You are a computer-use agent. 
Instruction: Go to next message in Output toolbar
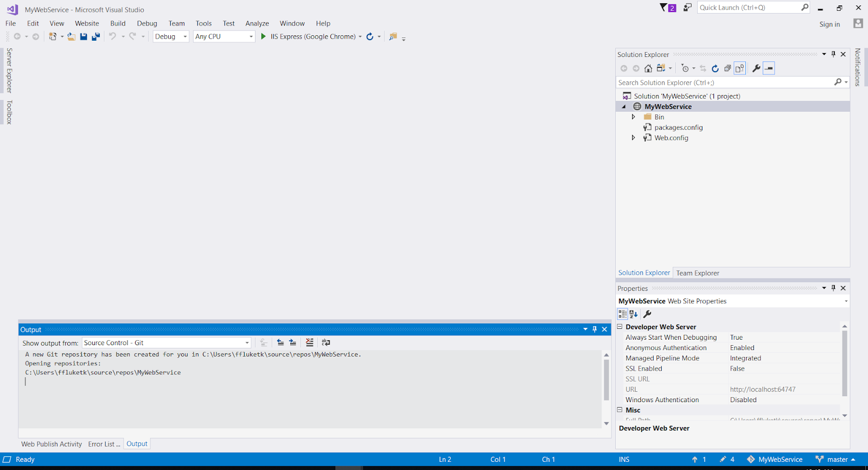point(293,342)
